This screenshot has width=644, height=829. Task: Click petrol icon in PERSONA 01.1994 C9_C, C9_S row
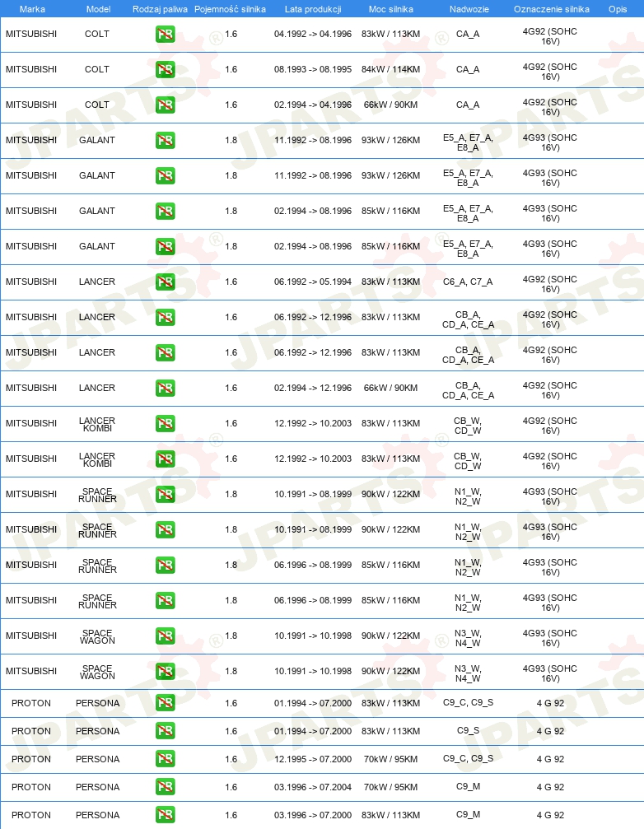click(x=165, y=703)
